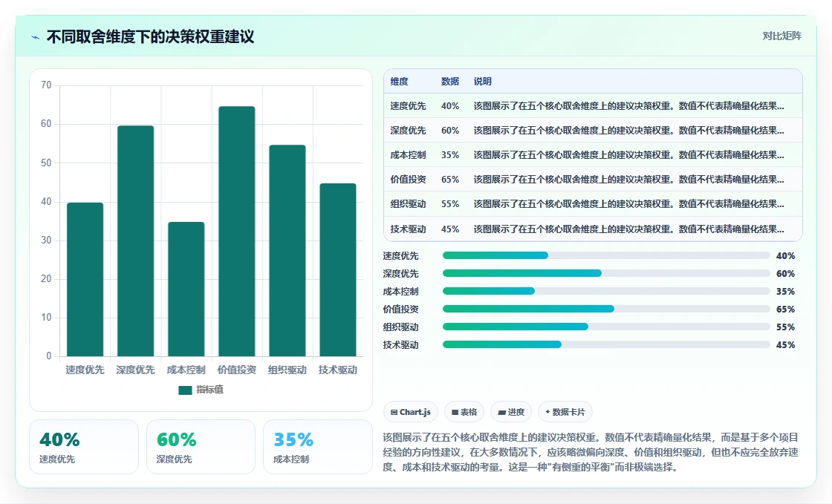Click the 说明 column header

pyautogui.click(x=482, y=81)
